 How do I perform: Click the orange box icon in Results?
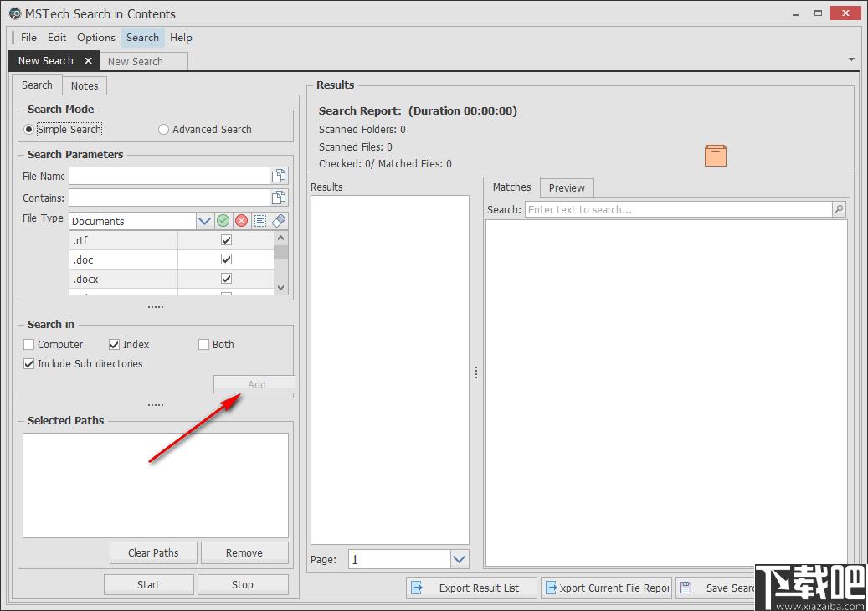pos(715,156)
